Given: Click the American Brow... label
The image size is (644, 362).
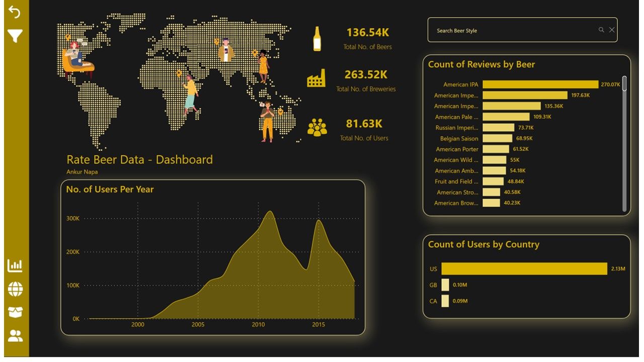Looking at the screenshot, I should (x=456, y=203).
